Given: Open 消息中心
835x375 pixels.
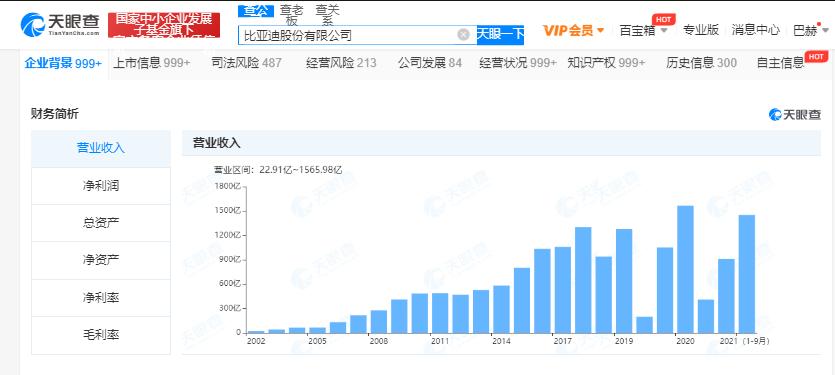Looking at the screenshot, I should point(755,30).
